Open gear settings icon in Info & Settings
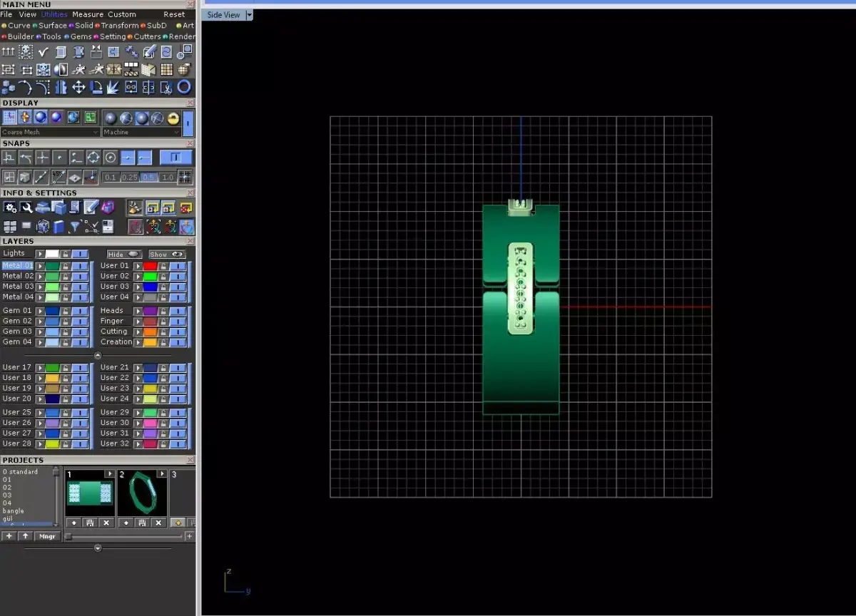 point(9,207)
